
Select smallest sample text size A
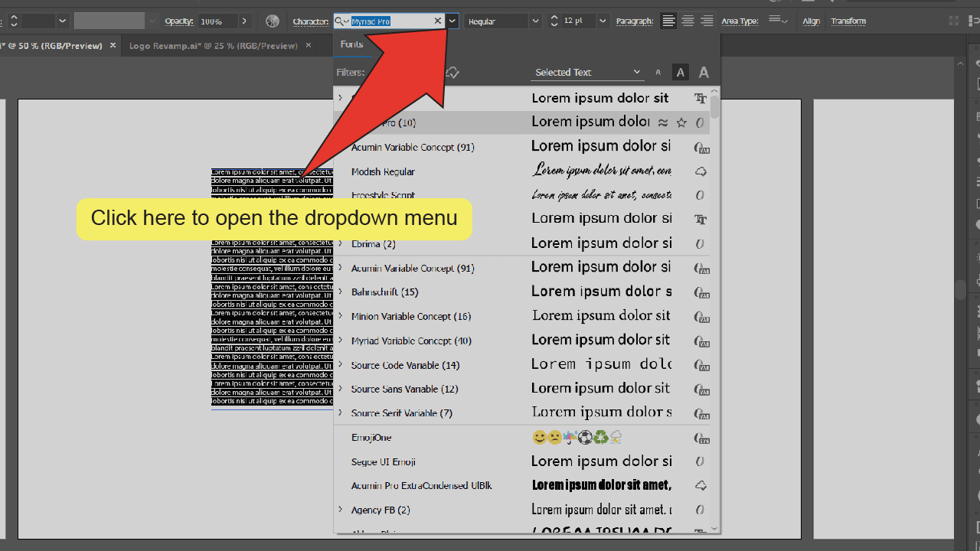(x=658, y=73)
